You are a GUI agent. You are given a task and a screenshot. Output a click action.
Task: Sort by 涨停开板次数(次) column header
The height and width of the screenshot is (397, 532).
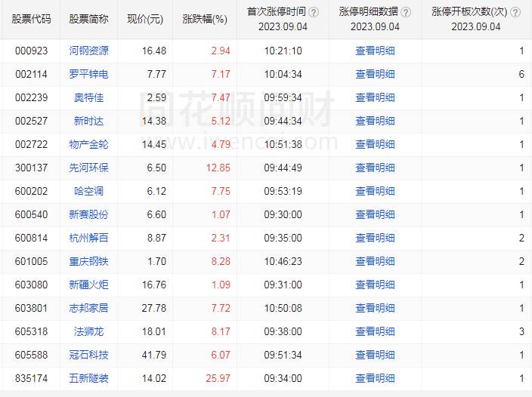pyautogui.click(x=469, y=12)
